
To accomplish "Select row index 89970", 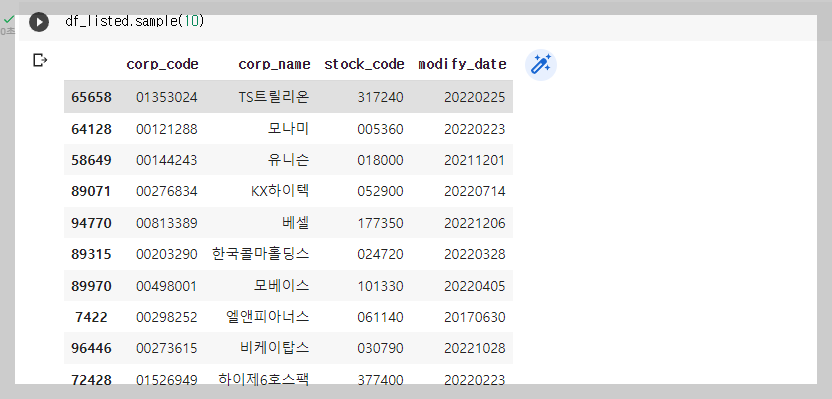I will pos(91,287).
